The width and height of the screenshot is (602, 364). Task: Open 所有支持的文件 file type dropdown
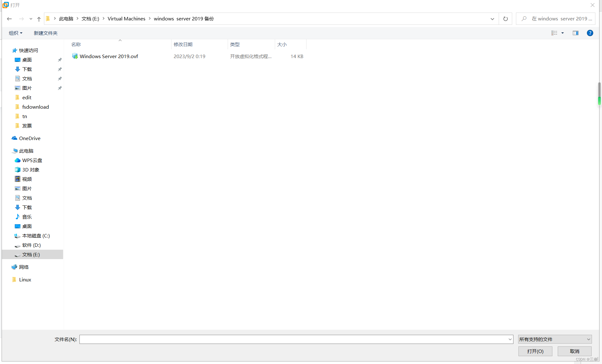coord(555,339)
